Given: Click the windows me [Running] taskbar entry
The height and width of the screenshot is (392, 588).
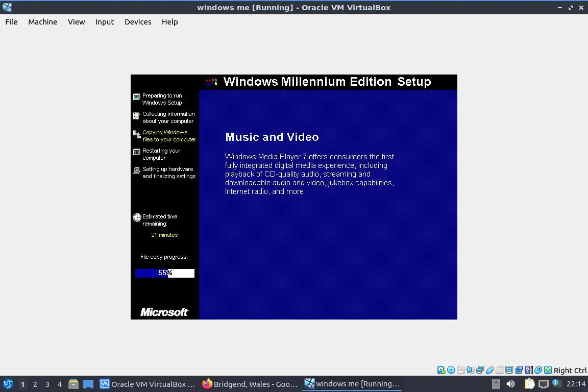Looking at the screenshot, I should pos(352,384).
